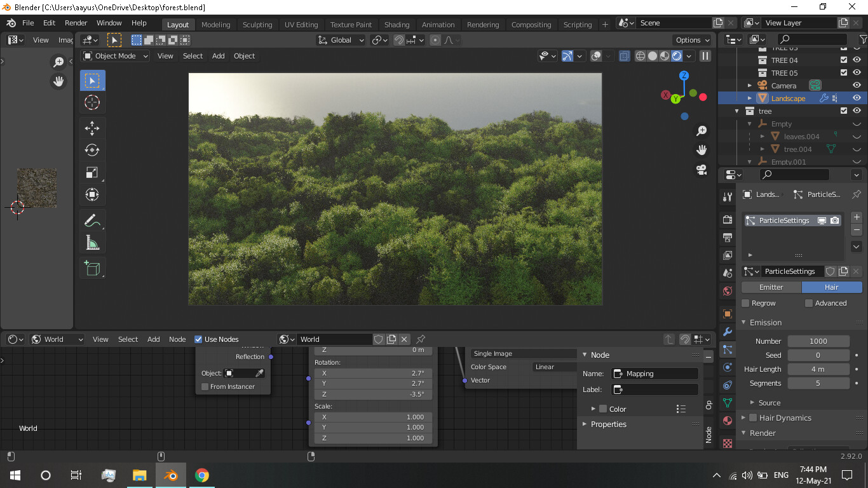
Task: Activate the Annotate tool
Action: point(92,220)
